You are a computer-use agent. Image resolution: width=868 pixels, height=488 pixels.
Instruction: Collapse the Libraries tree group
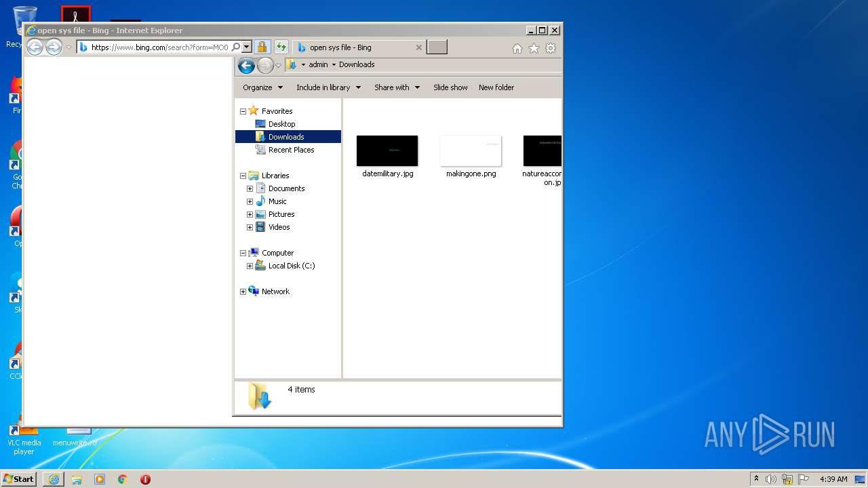point(243,176)
